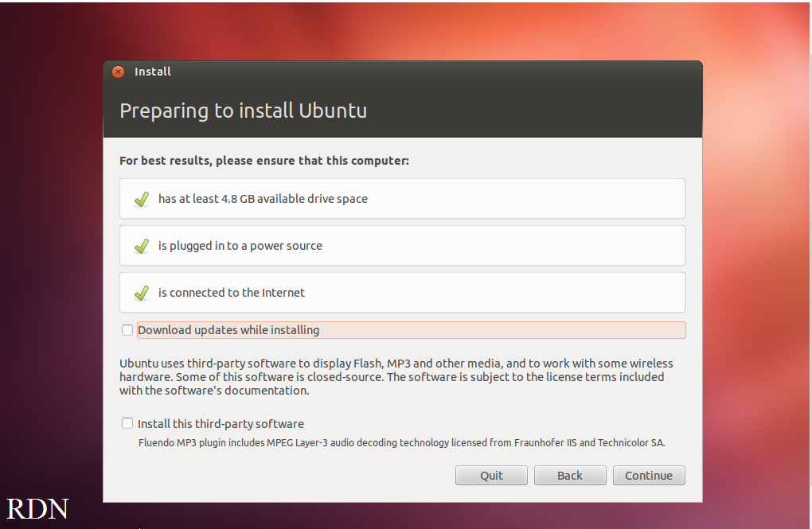The width and height of the screenshot is (812, 529).
Task: Click the green checkmark for Internet connection
Action: tap(141, 292)
